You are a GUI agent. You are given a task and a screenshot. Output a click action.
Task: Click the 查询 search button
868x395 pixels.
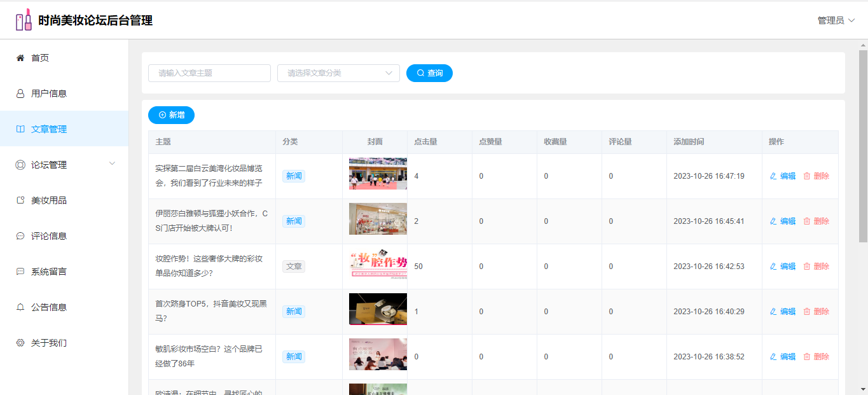coord(429,73)
